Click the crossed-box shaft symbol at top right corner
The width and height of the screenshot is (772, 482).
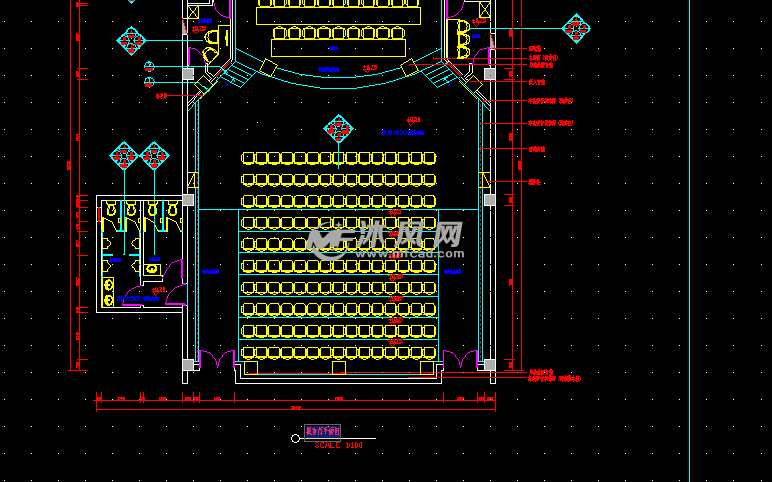485,11
